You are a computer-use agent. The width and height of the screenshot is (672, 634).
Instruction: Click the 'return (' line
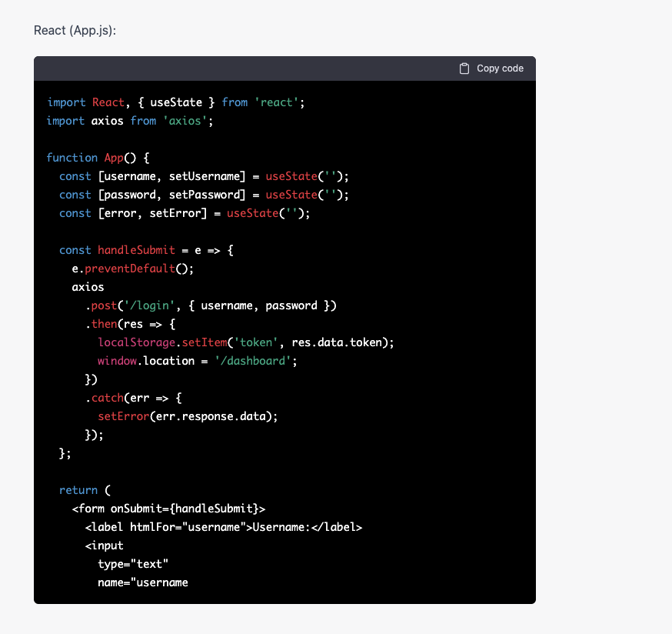(85, 490)
